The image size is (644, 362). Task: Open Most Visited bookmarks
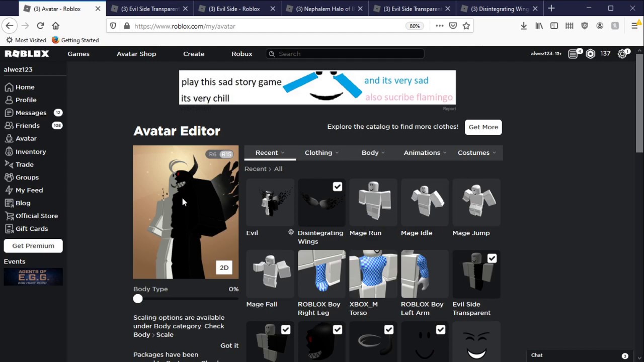pos(26,40)
